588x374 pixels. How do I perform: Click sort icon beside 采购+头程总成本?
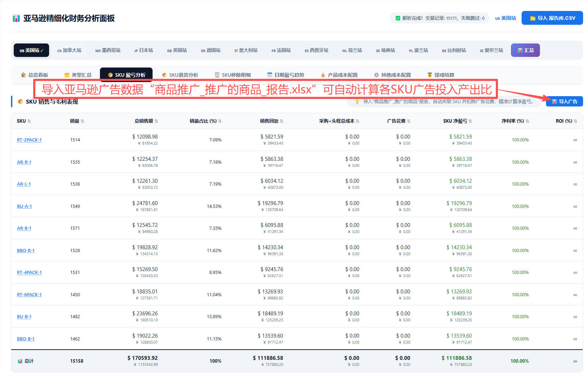click(x=357, y=121)
